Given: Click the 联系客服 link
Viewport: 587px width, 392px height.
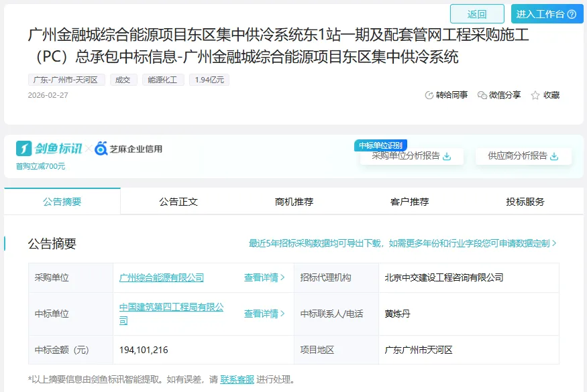Looking at the screenshot, I should click(237, 379).
